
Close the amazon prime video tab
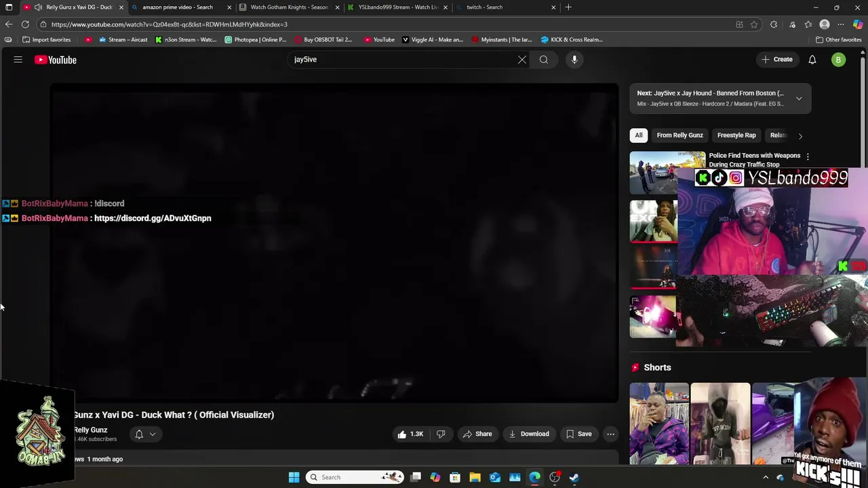[x=229, y=7]
